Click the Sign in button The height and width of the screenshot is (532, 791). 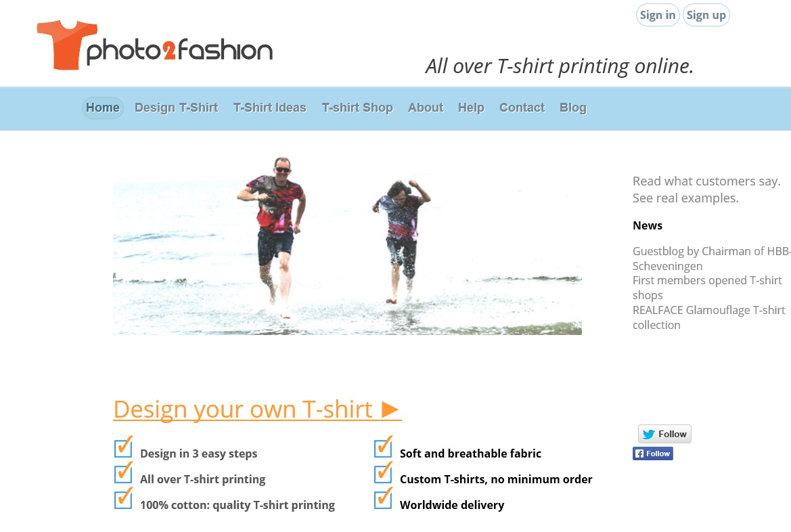coord(658,15)
